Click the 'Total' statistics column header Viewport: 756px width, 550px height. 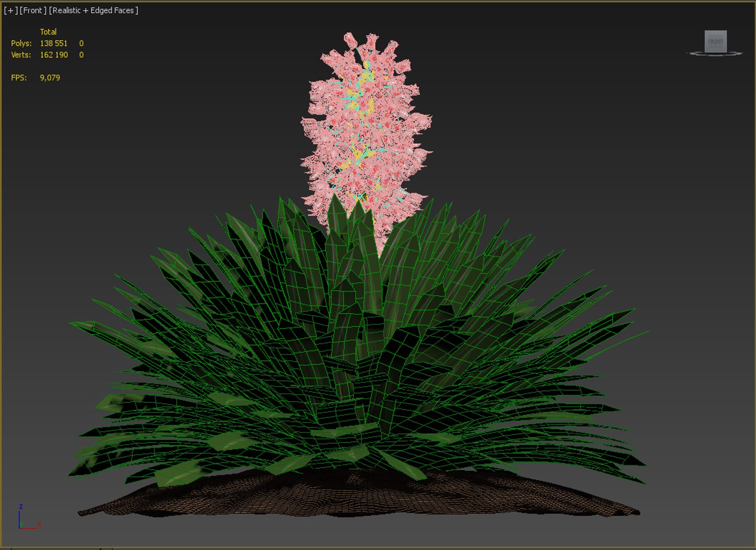(x=48, y=32)
